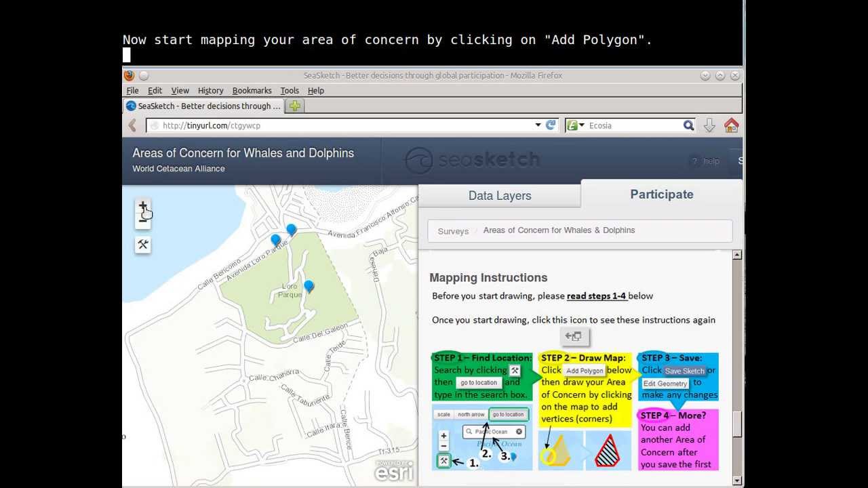Image resolution: width=868 pixels, height=488 pixels.
Task: Switch to the Participate tab
Action: coord(662,195)
